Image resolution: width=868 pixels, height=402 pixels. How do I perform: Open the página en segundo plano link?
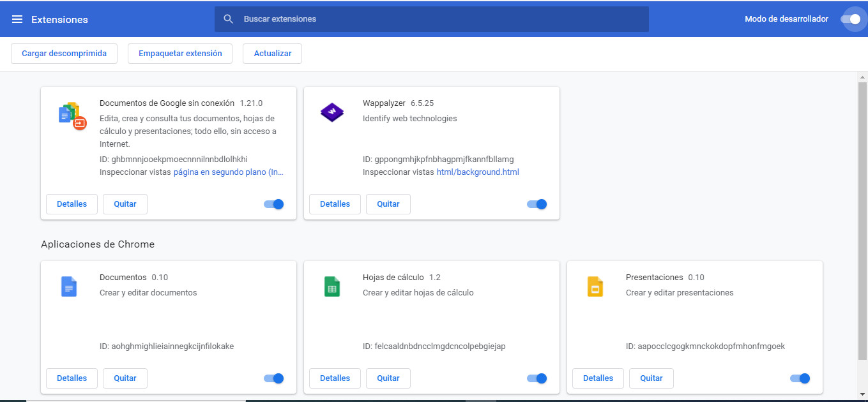pyautogui.click(x=229, y=172)
